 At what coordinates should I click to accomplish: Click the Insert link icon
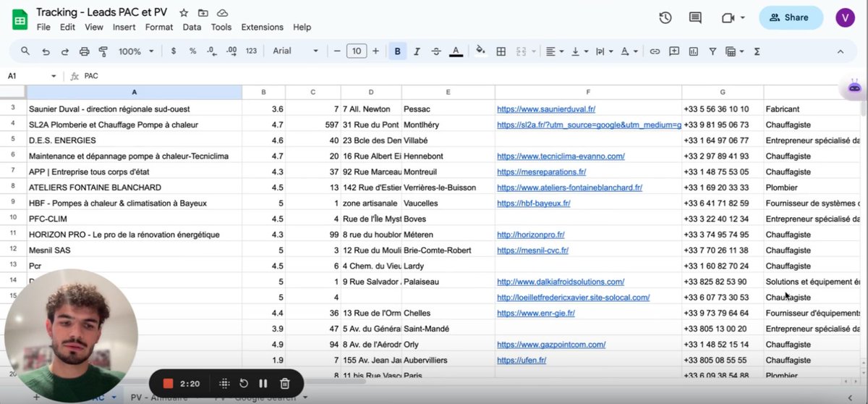click(655, 51)
